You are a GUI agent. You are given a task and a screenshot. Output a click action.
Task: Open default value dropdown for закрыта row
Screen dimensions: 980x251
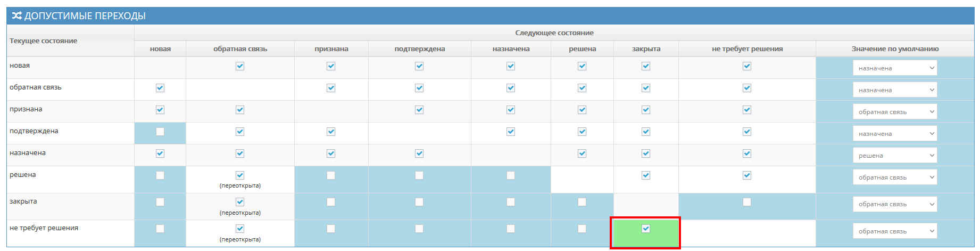pyautogui.click(x=894, y=204)
